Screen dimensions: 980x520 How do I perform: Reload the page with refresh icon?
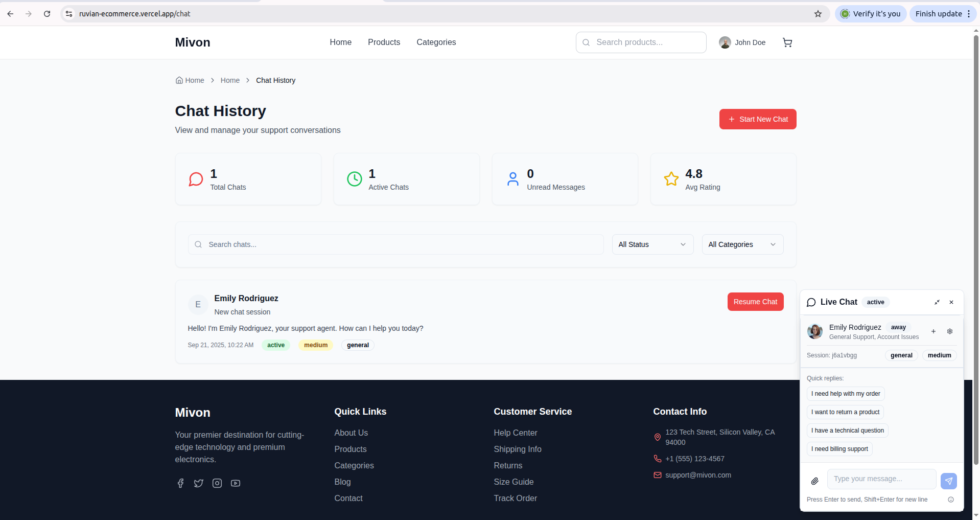point(47,14)
